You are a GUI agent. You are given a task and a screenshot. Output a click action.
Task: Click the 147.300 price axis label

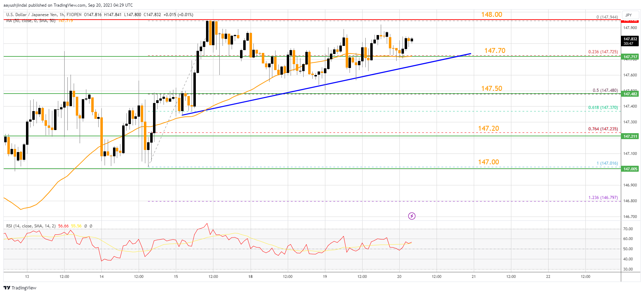click(630, 122)
